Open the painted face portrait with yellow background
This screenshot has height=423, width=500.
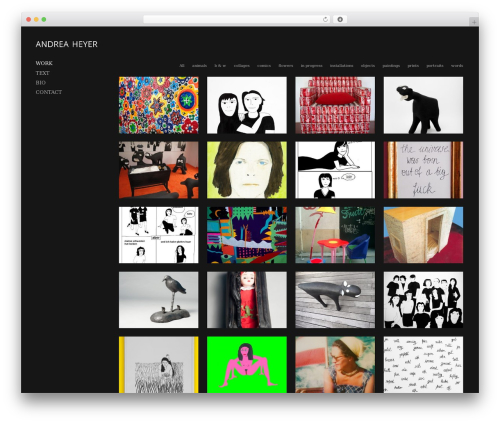tap(247, 170)
